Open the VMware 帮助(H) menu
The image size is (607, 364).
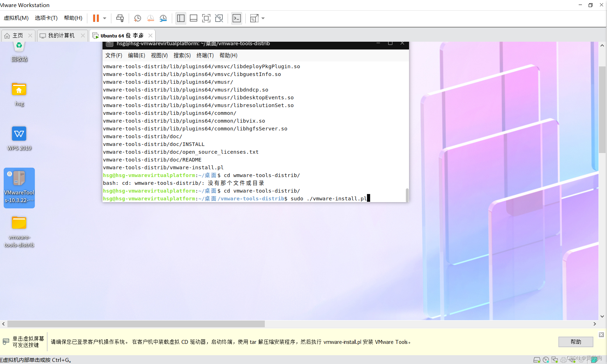pos(73,18)
